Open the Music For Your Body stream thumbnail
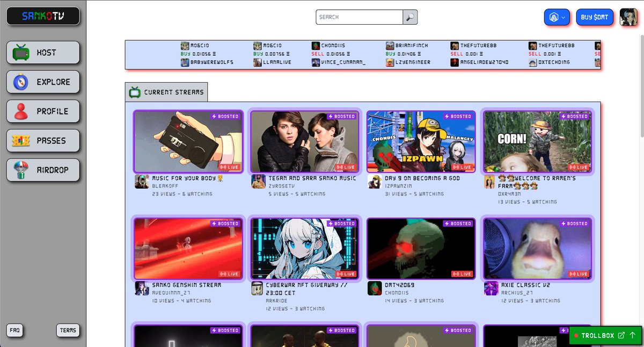The image size is (644, 347). (x=188, y=142)
